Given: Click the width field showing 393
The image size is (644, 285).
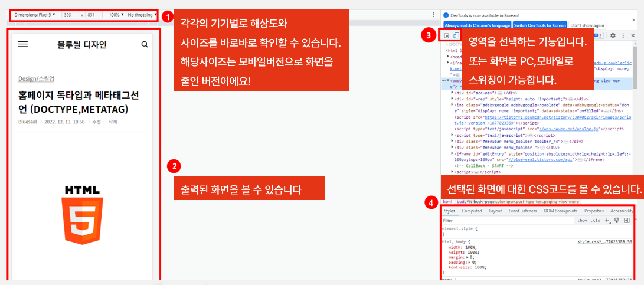Looking at the screenshot, I should [70, 15].
